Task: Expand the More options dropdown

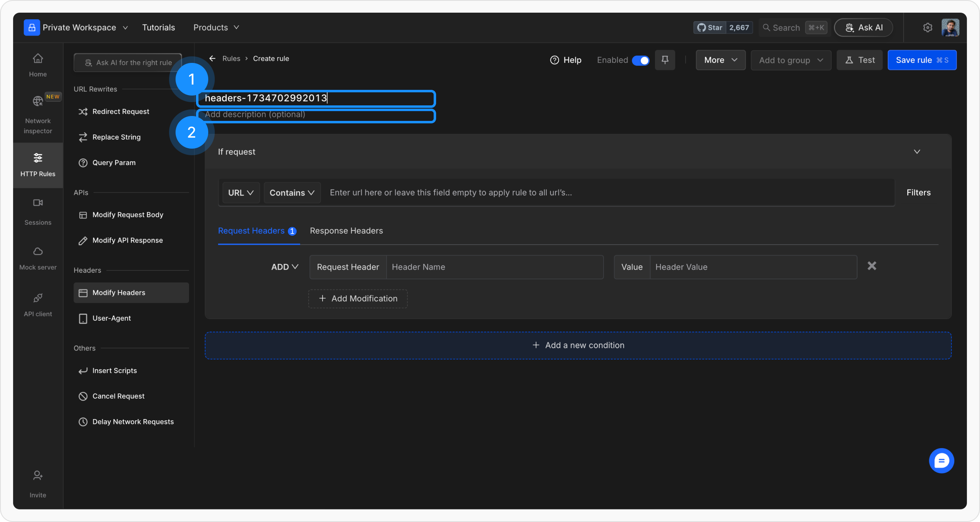Action: tap(720, 60)
